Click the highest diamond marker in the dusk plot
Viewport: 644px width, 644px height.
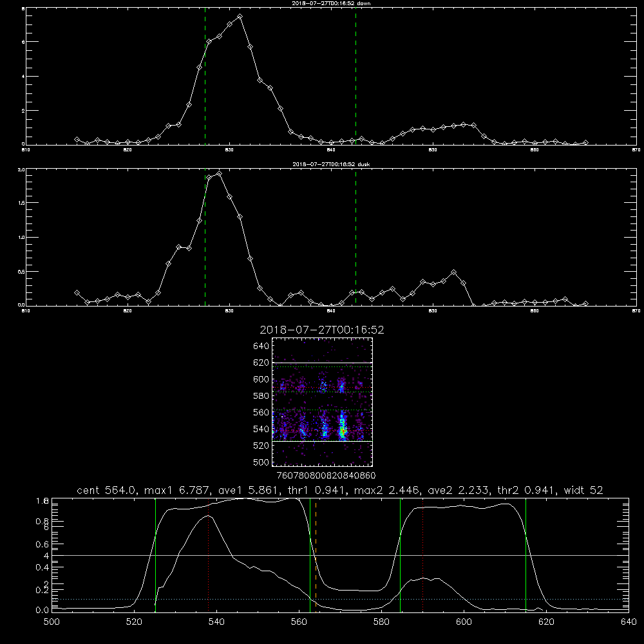(220, 173)
